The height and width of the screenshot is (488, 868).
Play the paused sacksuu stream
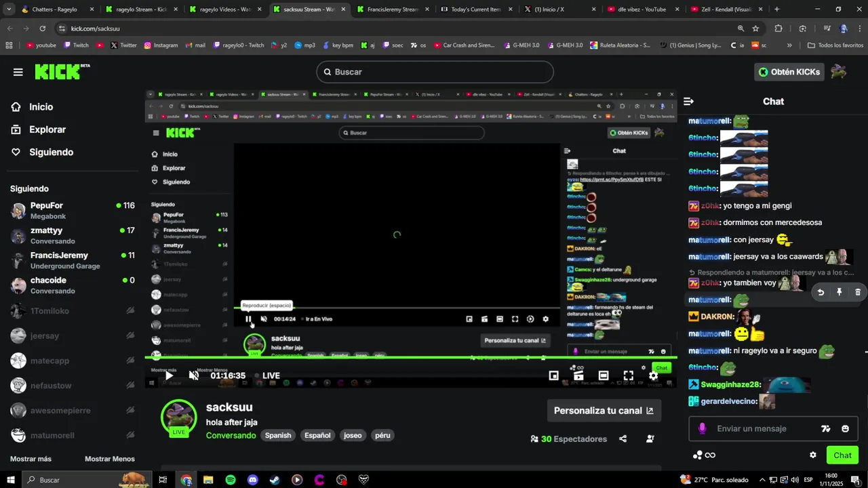[x=169, y=375]
